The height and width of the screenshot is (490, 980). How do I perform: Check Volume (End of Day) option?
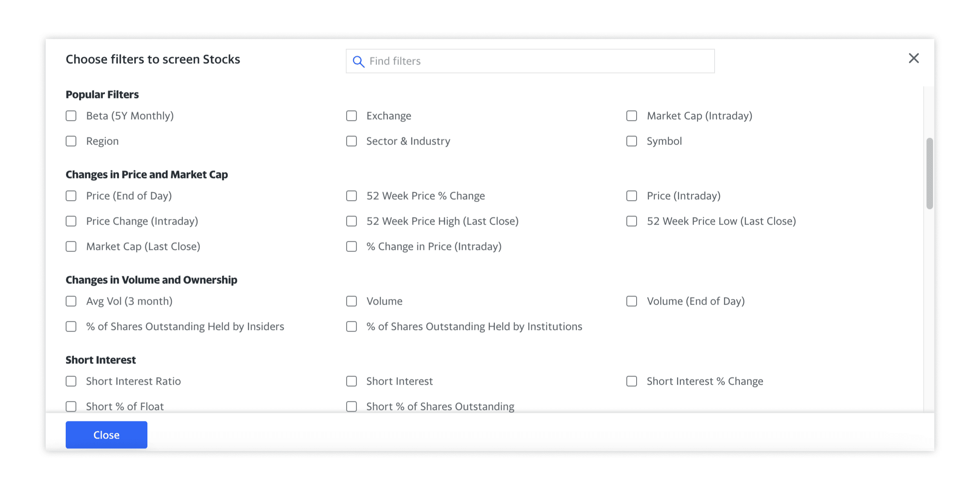click(631, 301)
